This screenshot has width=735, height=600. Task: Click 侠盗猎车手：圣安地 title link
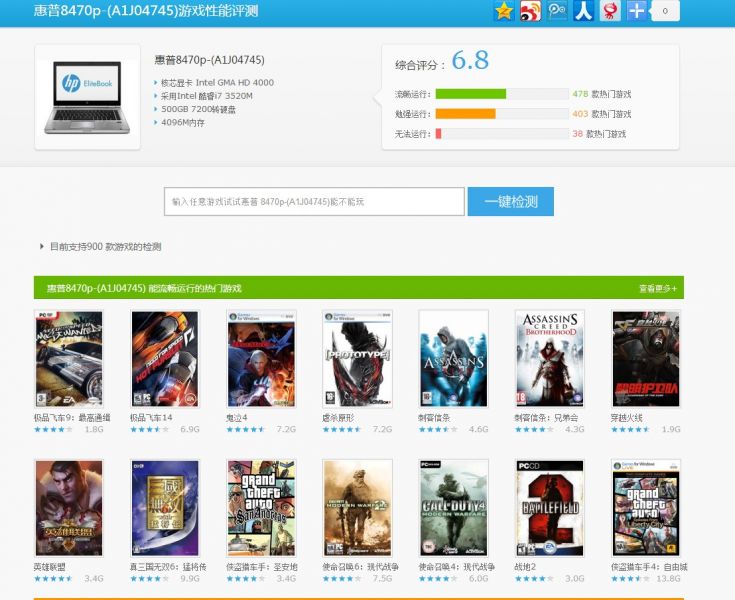click(262, 567)
